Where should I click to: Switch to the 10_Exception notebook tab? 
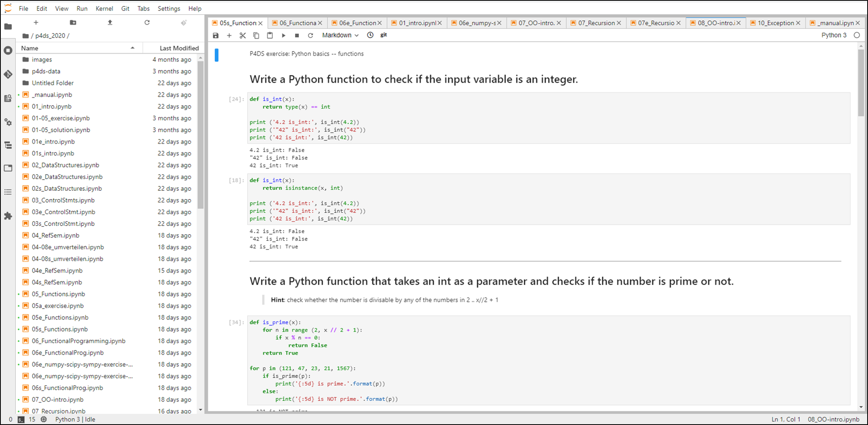[774, 23]
